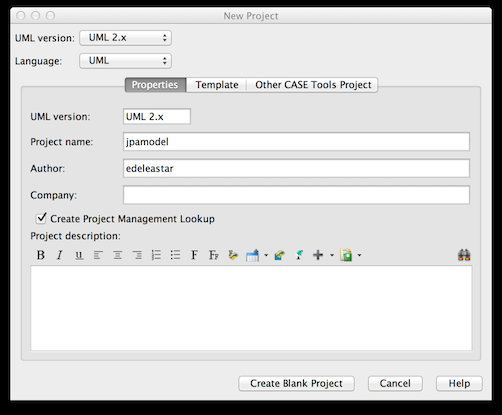Click the Cancel button

point(395,383)
